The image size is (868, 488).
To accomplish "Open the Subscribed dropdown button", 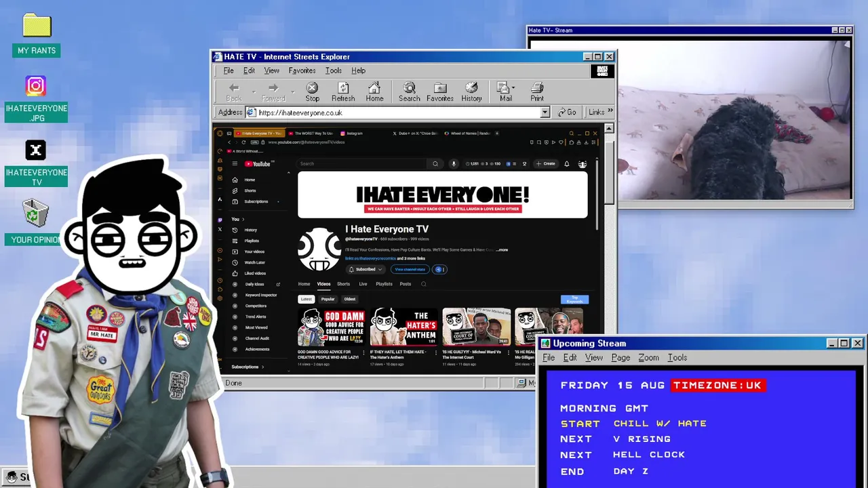I will (366, 269).
